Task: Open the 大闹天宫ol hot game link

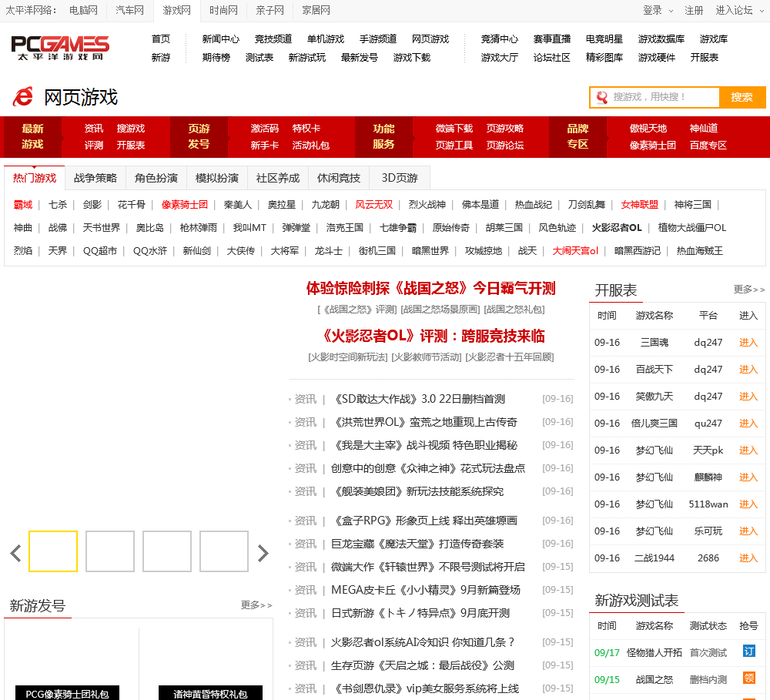Action: (575, 250)
